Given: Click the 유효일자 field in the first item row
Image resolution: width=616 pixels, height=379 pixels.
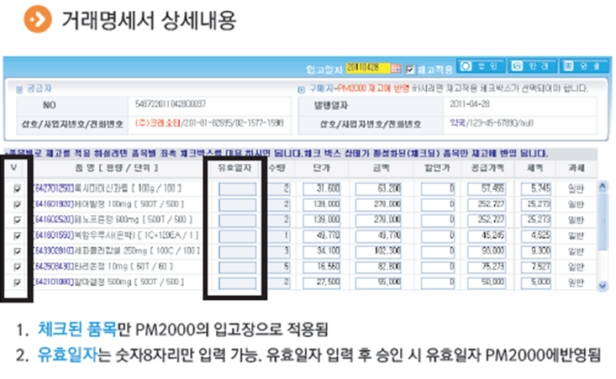Looking at the screenshot, I should coord(237,189).
